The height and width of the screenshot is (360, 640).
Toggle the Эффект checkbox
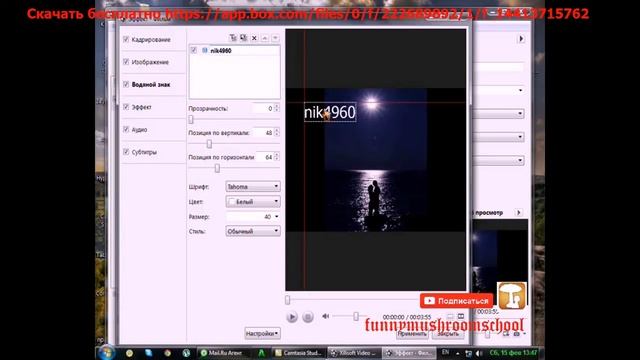[126, 107]
